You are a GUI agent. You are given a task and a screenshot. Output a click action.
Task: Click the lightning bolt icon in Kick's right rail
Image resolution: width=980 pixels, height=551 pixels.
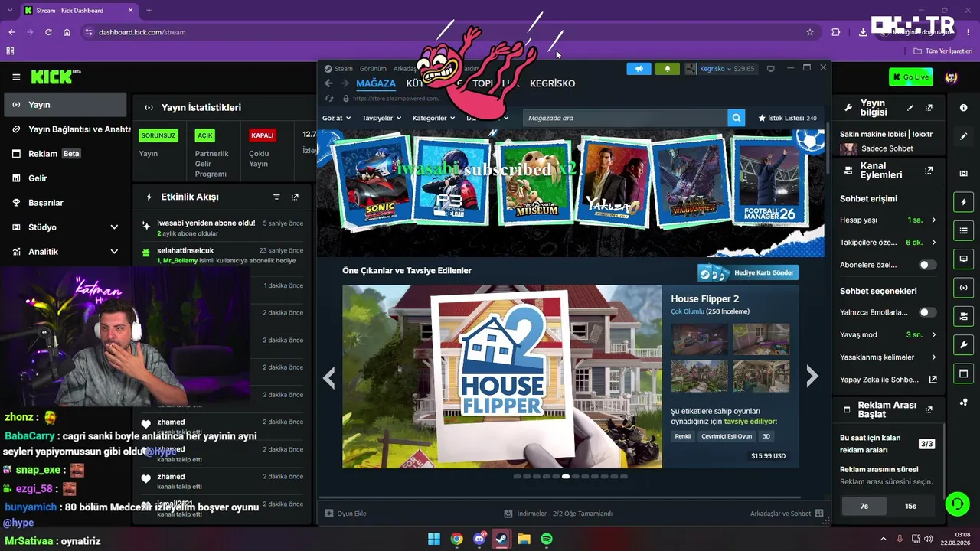tap(963, 202)
